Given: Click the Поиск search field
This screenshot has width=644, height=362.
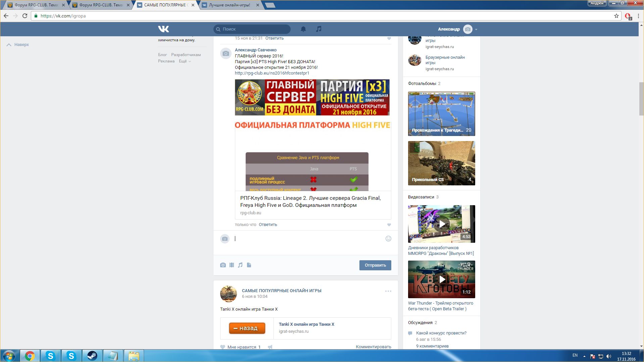Looking at the screenshot, I should coord(252,29).
